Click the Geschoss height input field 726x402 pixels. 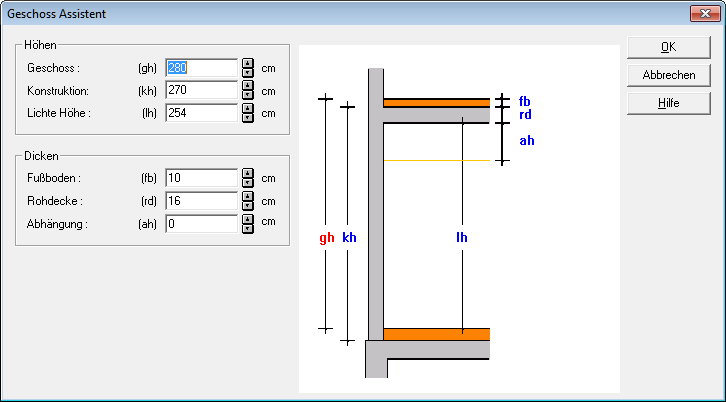201,68
